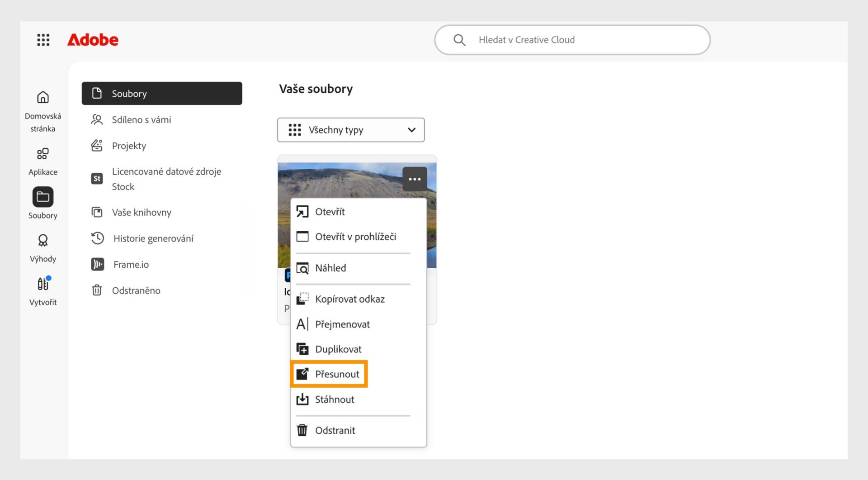This screenshot has height=480, width=868.
Task: Click the search magnifier icon
Action: (459, 40)
